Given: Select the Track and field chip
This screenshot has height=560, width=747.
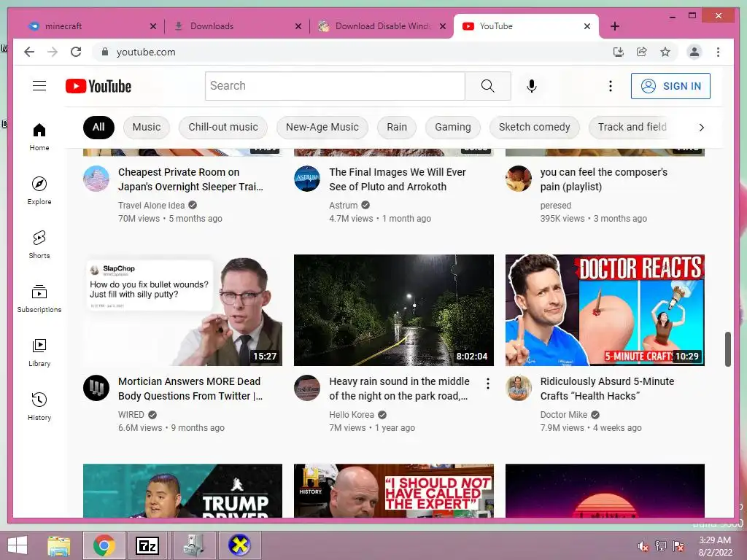Looking at the screenshot, I should point(632,127).
